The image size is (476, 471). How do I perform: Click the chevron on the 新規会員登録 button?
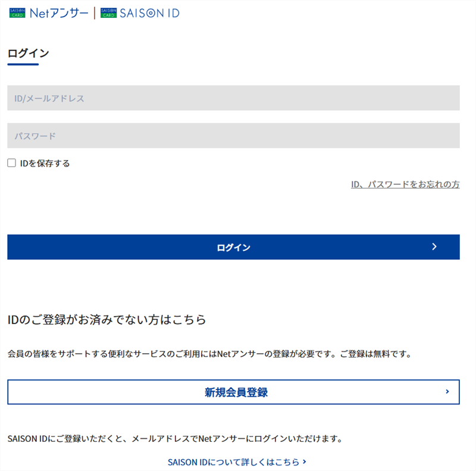coord(447,392)
